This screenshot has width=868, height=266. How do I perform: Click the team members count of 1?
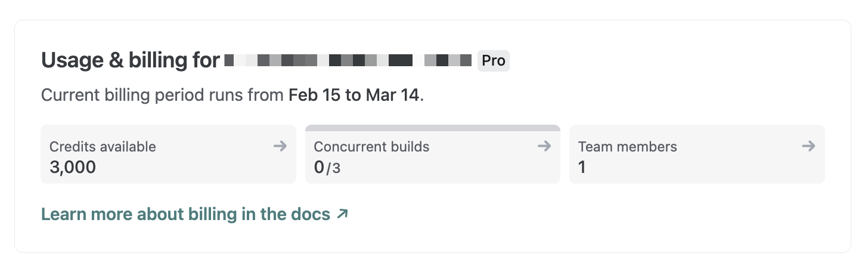tap(582, 167)
